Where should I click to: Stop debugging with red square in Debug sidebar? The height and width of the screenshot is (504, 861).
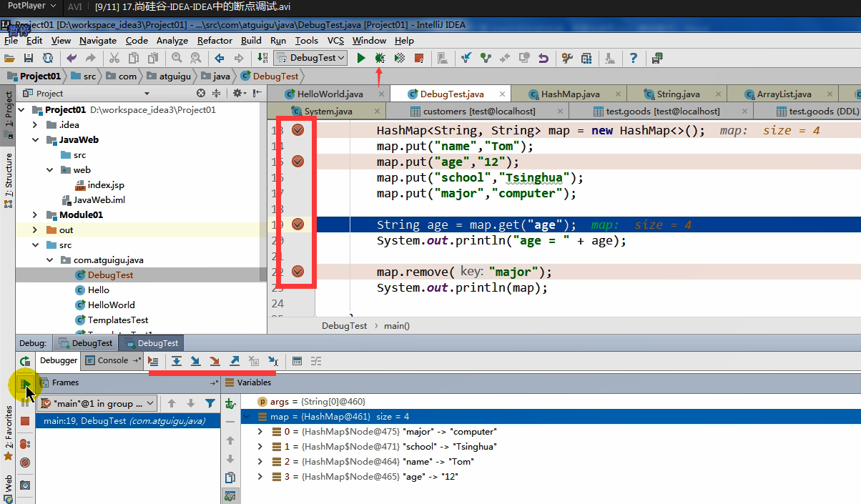click(25, 422)
